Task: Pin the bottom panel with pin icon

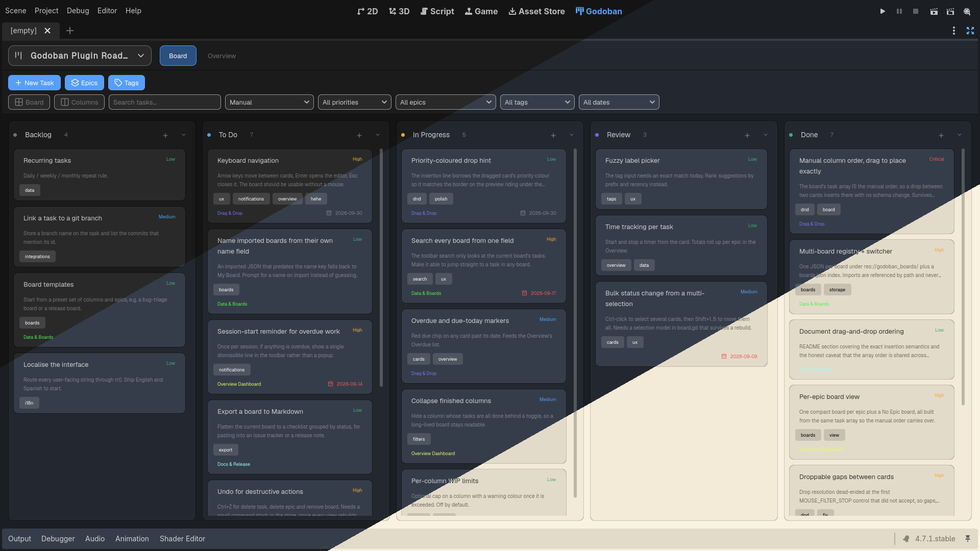Action: pyautogui.click(x=968, y=539)
